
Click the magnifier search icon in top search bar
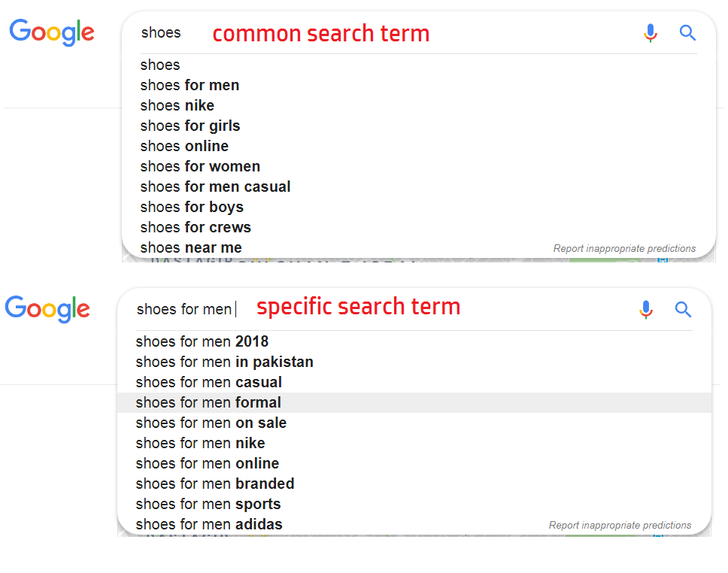click(x=687, y=33)
